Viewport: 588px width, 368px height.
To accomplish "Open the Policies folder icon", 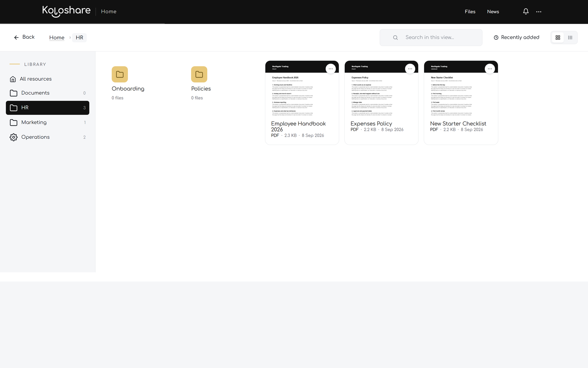I will (x=199, y=74).
